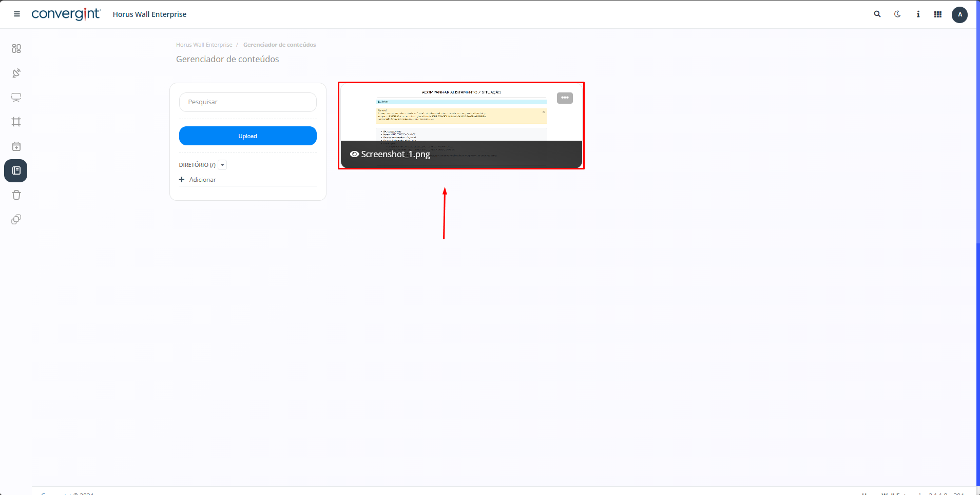Toggle the hamburger sidebar menu
The height and width of the screenshot is (495, 980).
(x=17, y=14)
